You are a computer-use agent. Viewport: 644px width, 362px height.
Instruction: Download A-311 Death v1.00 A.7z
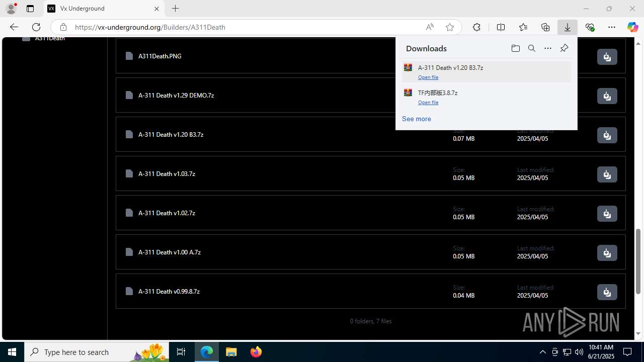pyautogui.click(x=607, y=253)
